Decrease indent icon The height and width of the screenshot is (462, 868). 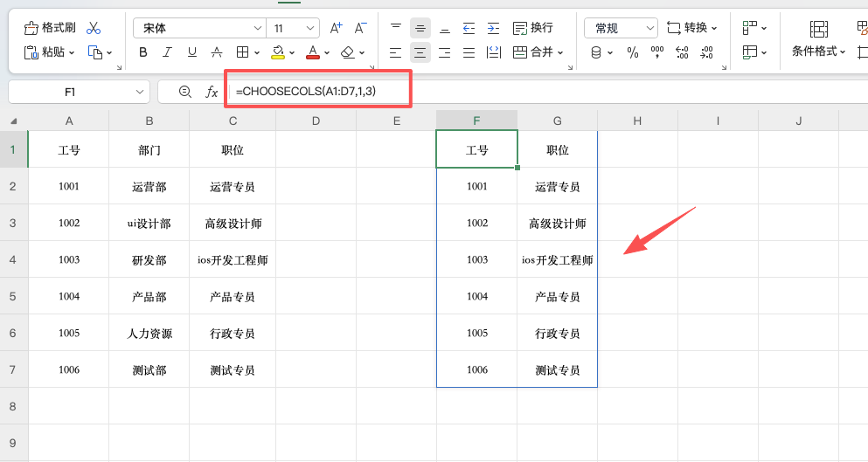[x=469, y=28]
